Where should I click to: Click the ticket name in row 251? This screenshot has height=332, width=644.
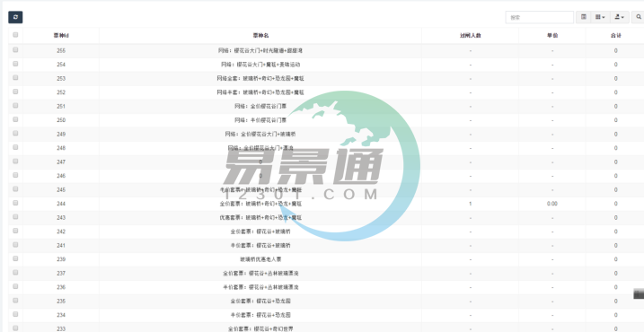260,106
